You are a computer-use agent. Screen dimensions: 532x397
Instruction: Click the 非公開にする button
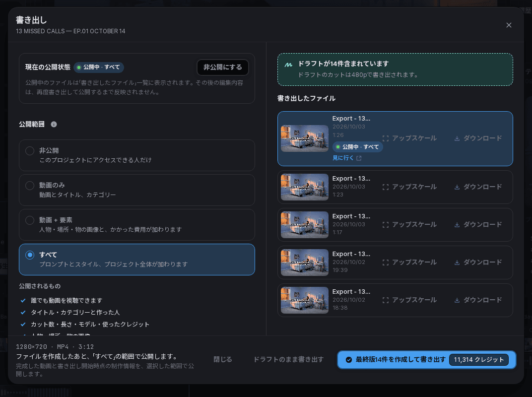(222, 67)
